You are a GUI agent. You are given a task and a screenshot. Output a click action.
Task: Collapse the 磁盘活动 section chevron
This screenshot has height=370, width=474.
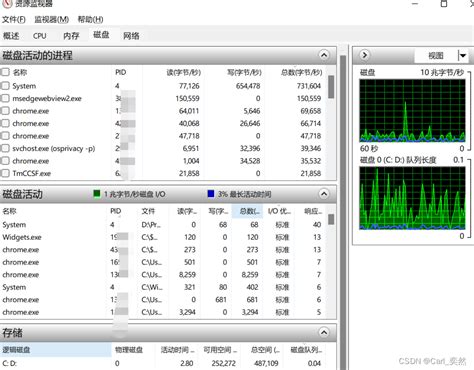(324, 194)
